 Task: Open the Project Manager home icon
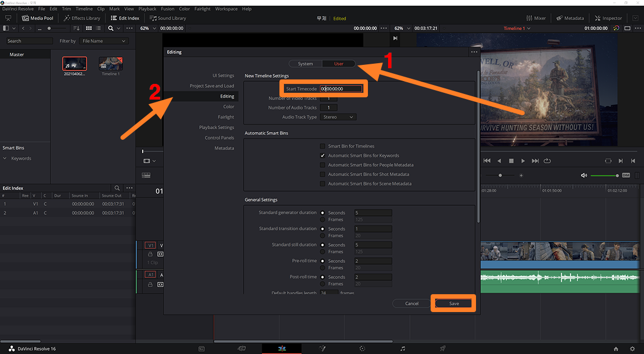615,348
